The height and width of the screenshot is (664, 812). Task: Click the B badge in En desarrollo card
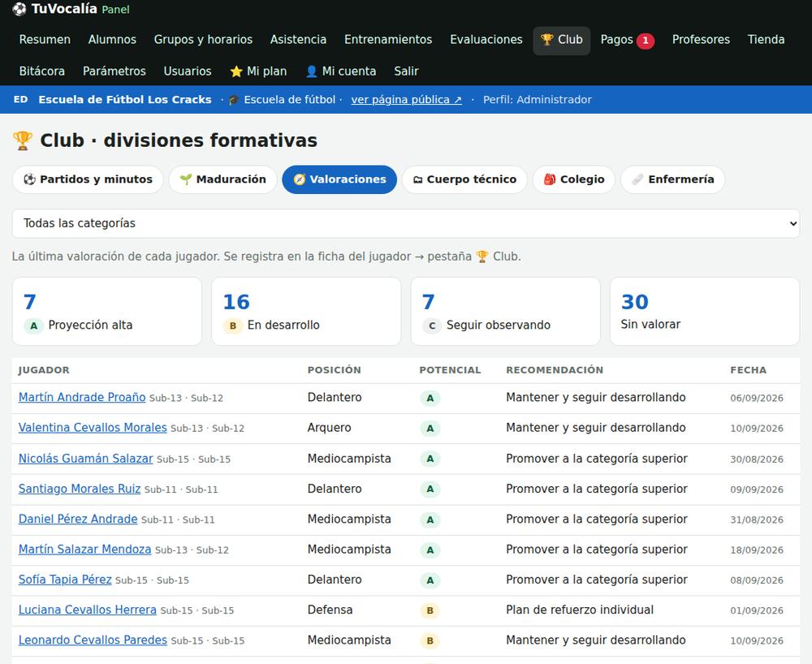233,326
